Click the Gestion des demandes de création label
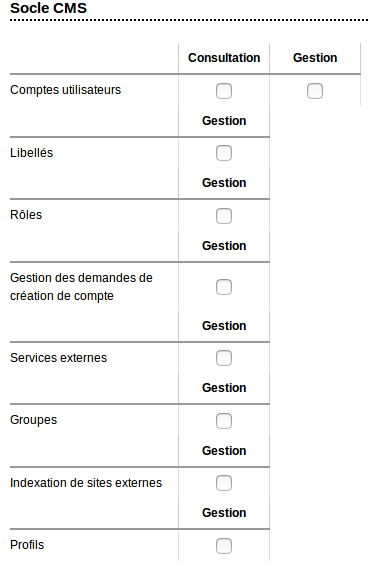This screenshot has height=568, width=369. tap(81, 287)
